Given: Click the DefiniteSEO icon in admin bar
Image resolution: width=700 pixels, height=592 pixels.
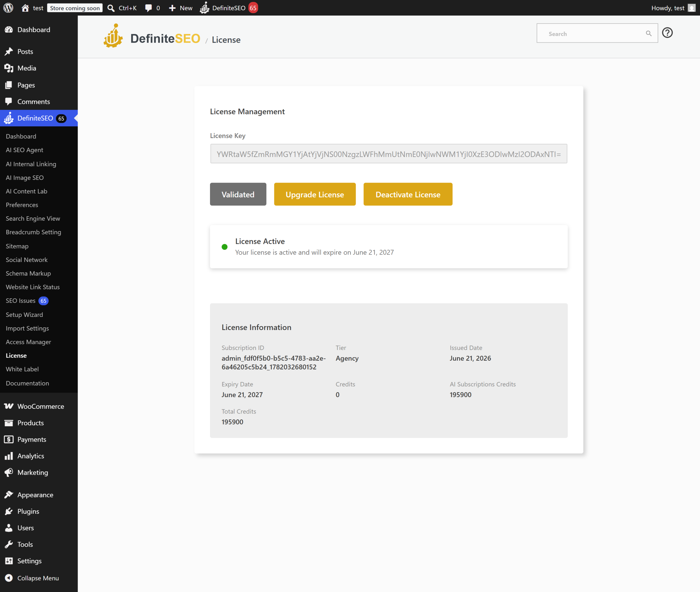Looking at the screenshot, I should [x=205, y=8].
